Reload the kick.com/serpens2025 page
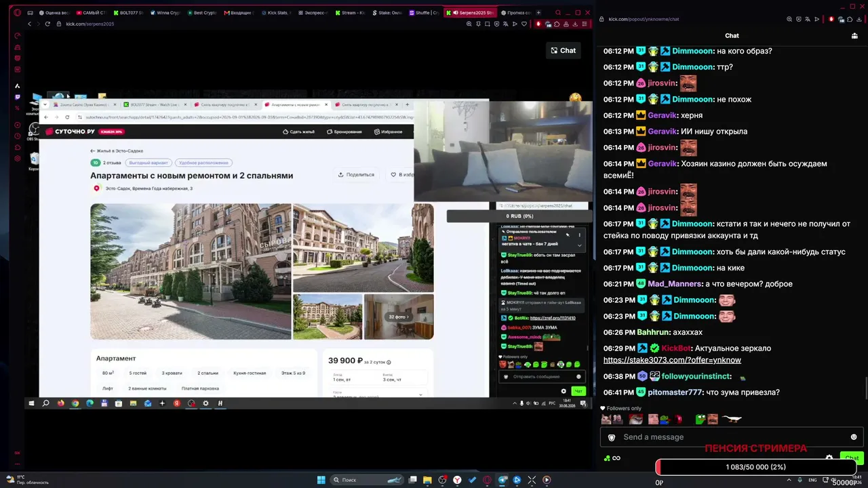This screenshot has height=488, width=868. pos(47,24)
